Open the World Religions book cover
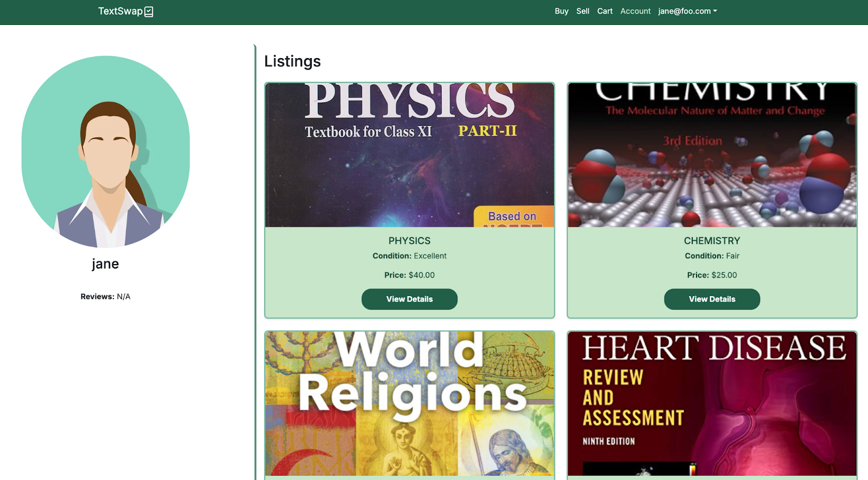This screenshot has height=480, width=868. 410,404
